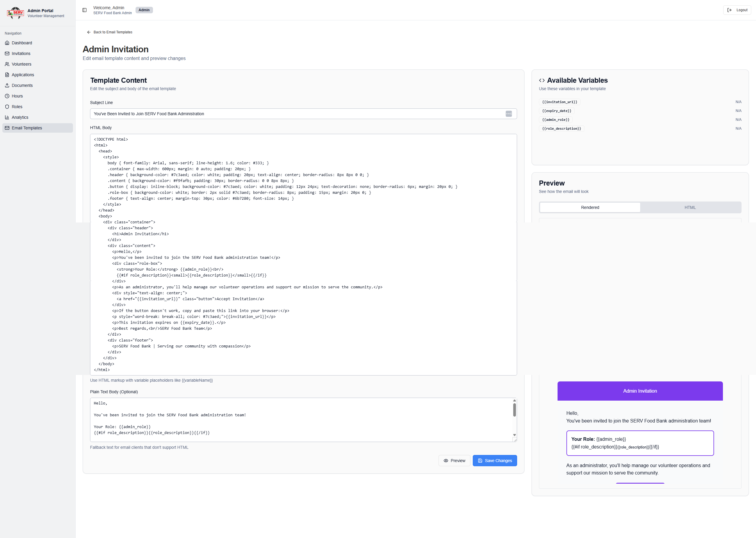Click the back arrow to Email Templates

89,32
